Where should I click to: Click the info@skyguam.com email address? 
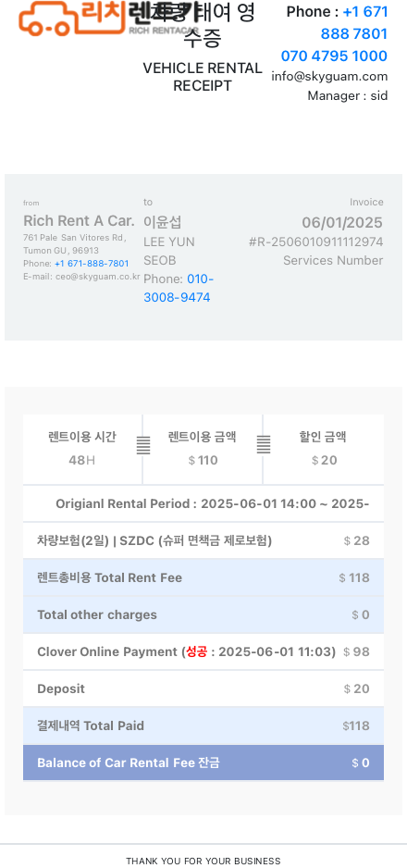pyautogui.click(x=329, y=77)
